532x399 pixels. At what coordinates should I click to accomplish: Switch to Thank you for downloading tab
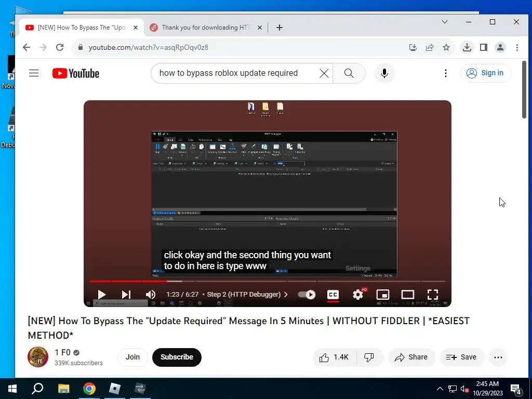click(x=206, y=28)
